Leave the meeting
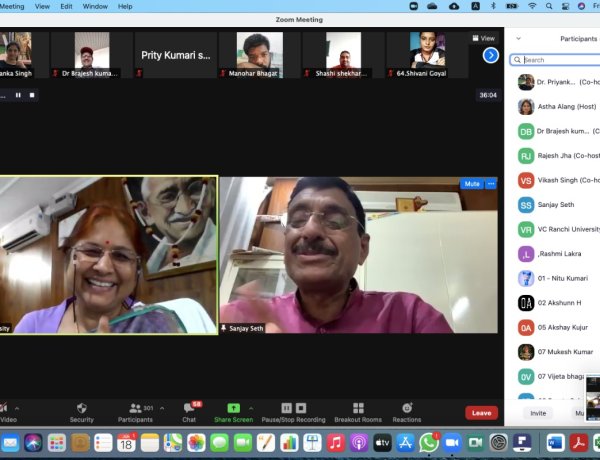 [481, 413]
